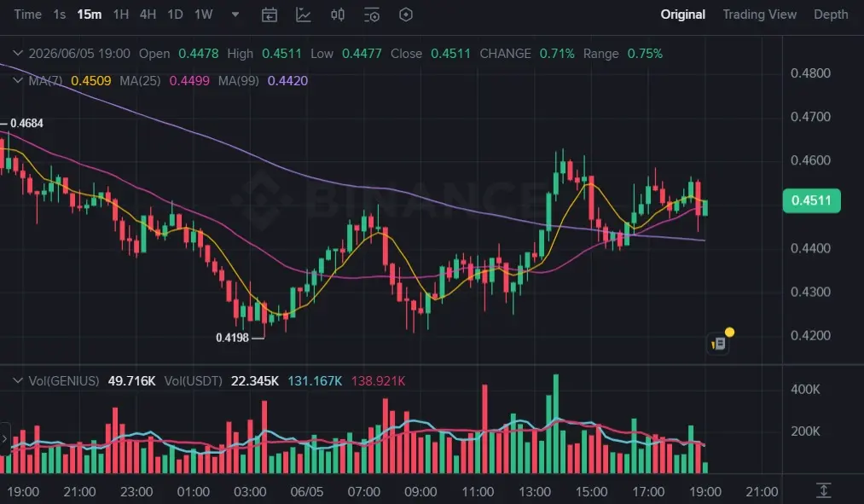Viewport: 864px width, 504px height.
Task: Open the more time intervals dropdown arrow
Action: (235, 14)
